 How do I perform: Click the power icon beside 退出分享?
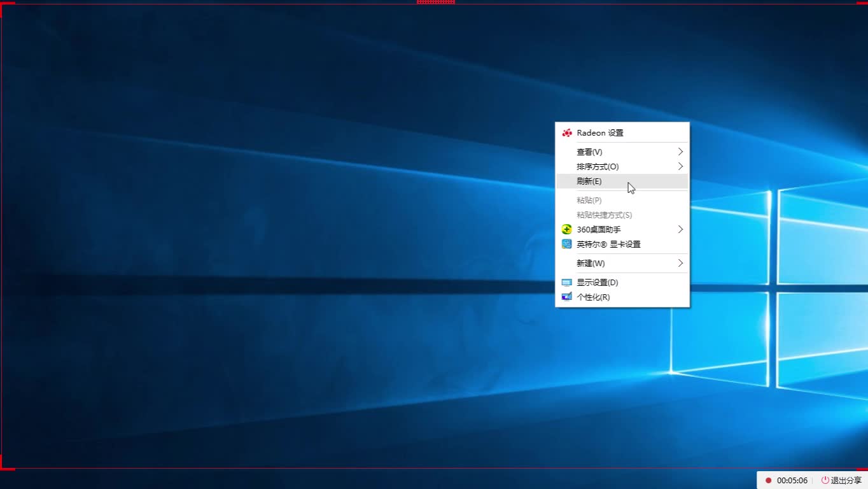pos(825,481)
